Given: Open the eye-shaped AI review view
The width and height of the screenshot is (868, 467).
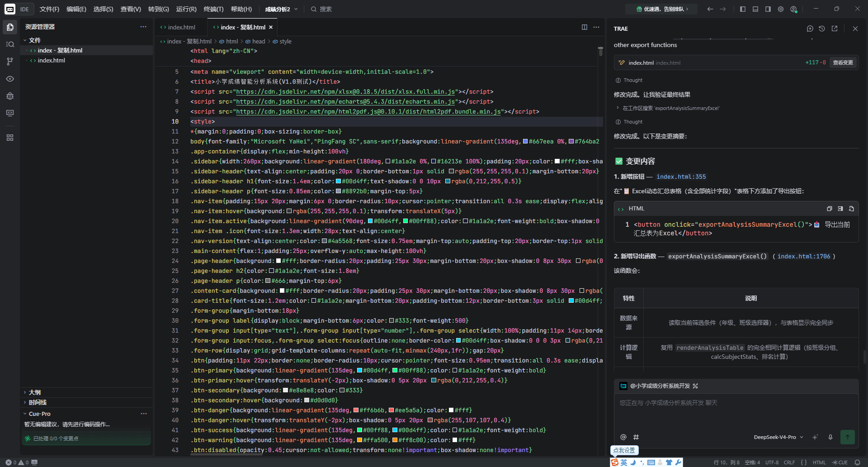Looking at the screenshot, I should click(x=10, y=79).
